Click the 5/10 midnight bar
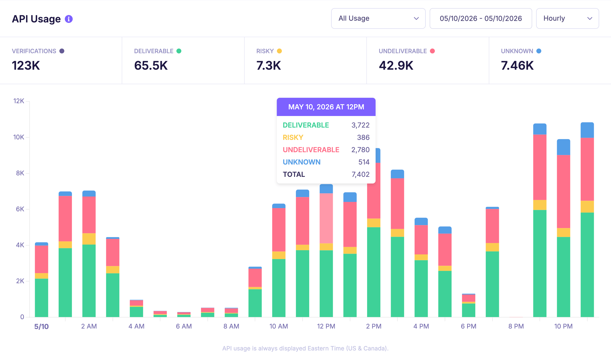611x364 pixels. coord(41,280)
